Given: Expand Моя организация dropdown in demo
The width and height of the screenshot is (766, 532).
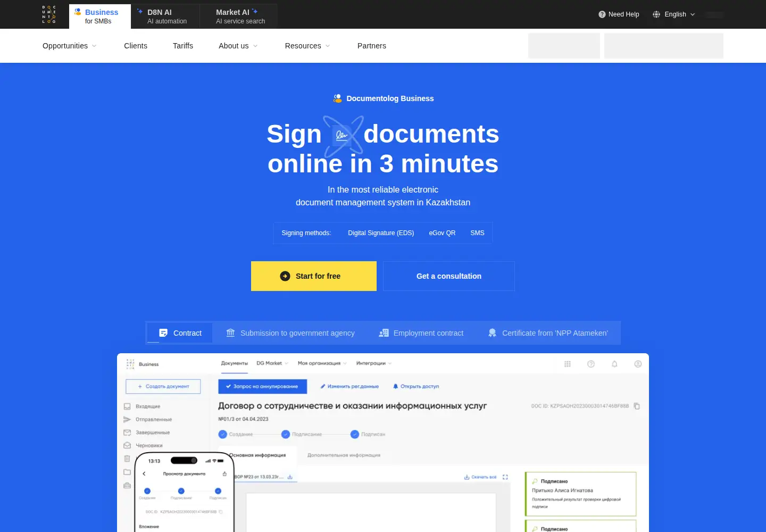Looking at the screenshot, I should 322,363.
